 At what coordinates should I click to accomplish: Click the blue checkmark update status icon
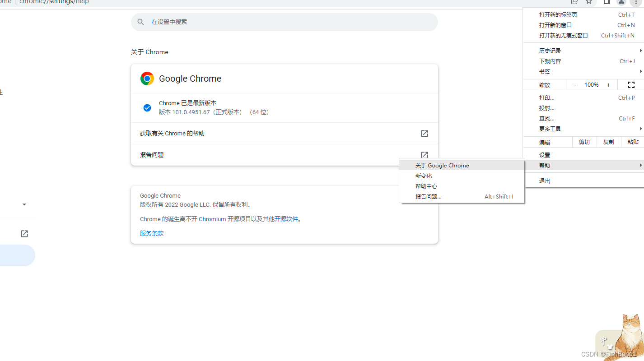pyautogui.click(x=147, y=108)
